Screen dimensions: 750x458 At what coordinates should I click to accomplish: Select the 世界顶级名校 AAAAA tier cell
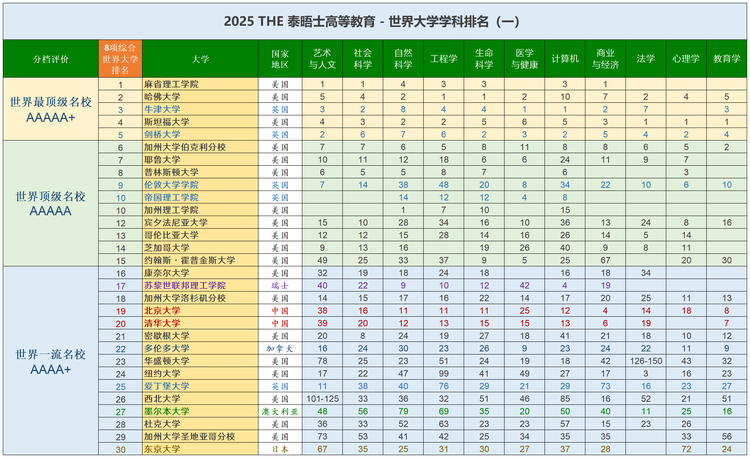pyautogui.click(x=51, y=203)
